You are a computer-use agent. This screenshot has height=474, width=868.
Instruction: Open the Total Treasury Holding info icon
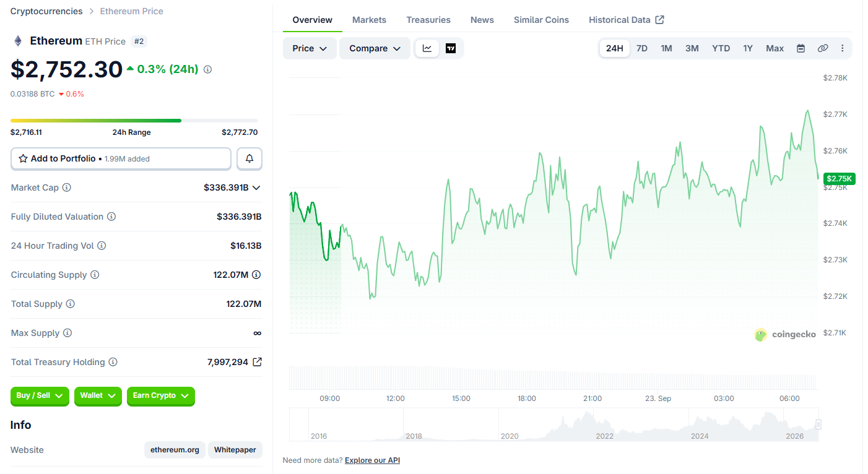click(x=113, y=362)
